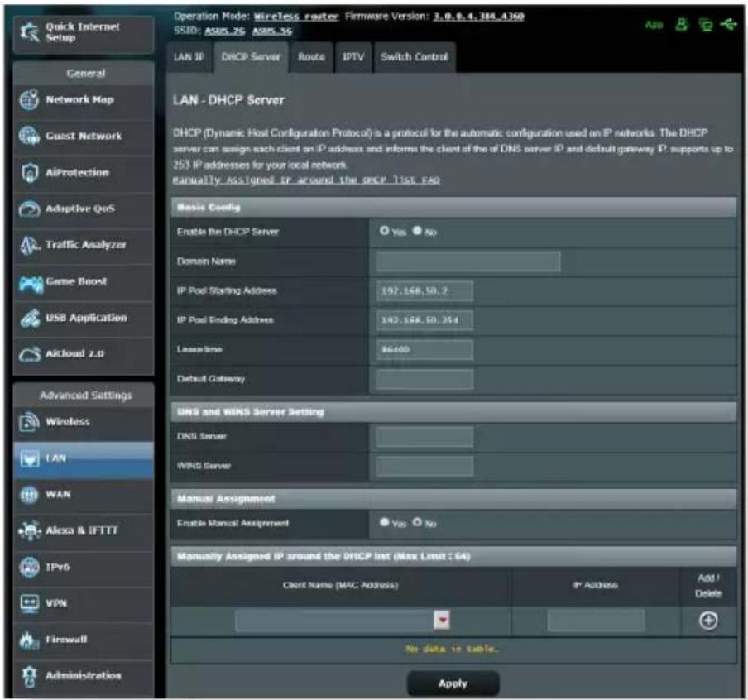Screen dimensions: 748x700
Task: Click the add entry plus icon
Action: pos(708,621)
